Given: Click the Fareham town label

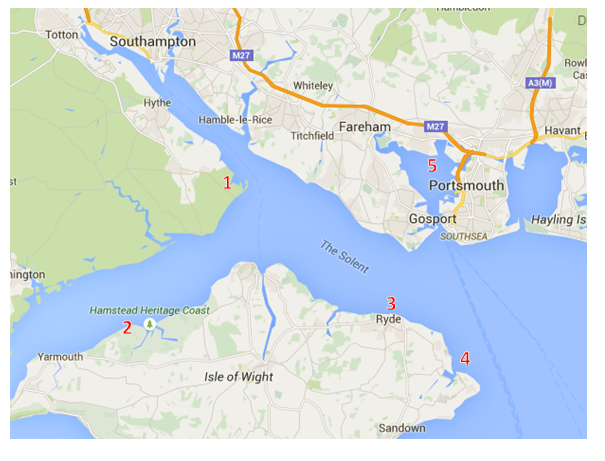Looking at the screenshot, I should pos(365,127).
